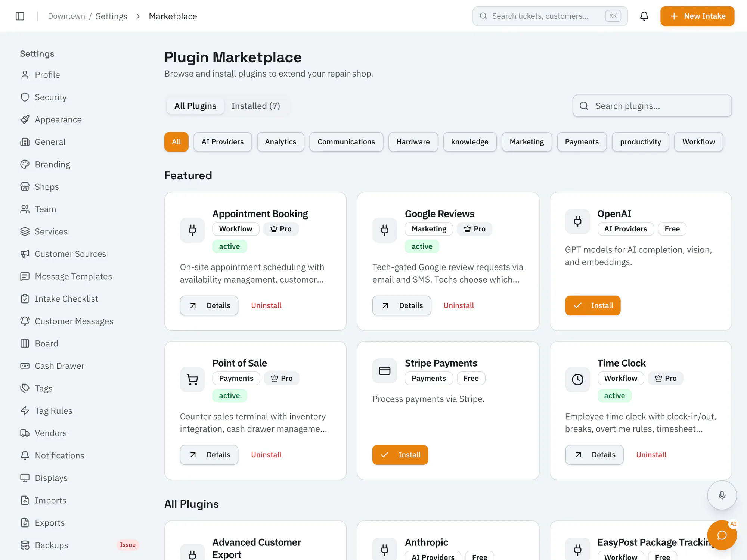Screen dimensions: 747x560
Task: Click the Appointment Booking plug icon
Action: 192,230
